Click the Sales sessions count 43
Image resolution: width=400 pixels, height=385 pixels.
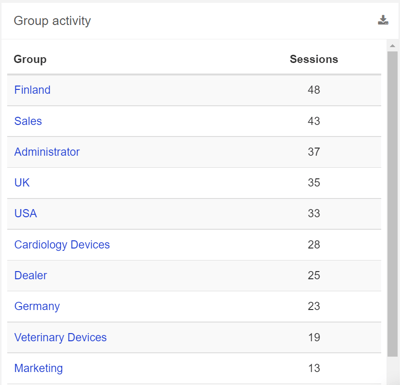point(314,121)
